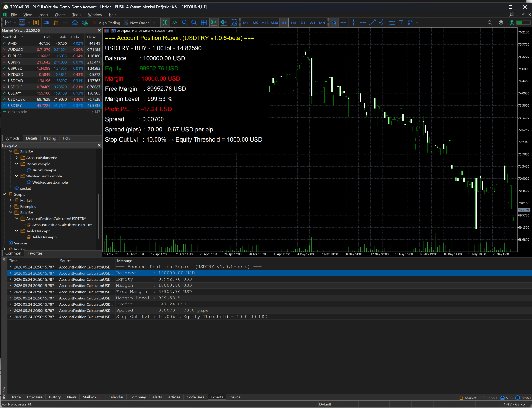
Task: Toggle chart auto scroll to end
Action: click(x=214, y=23)
